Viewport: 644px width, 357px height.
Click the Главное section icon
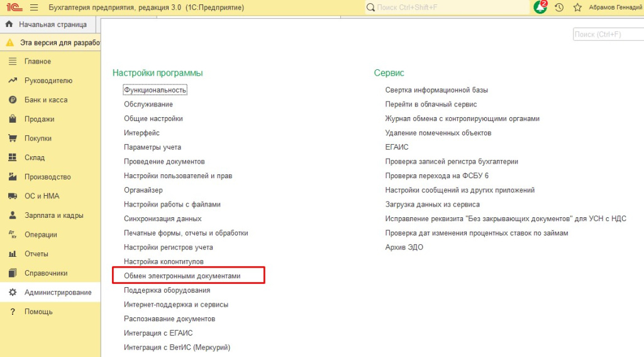(13, 61)
